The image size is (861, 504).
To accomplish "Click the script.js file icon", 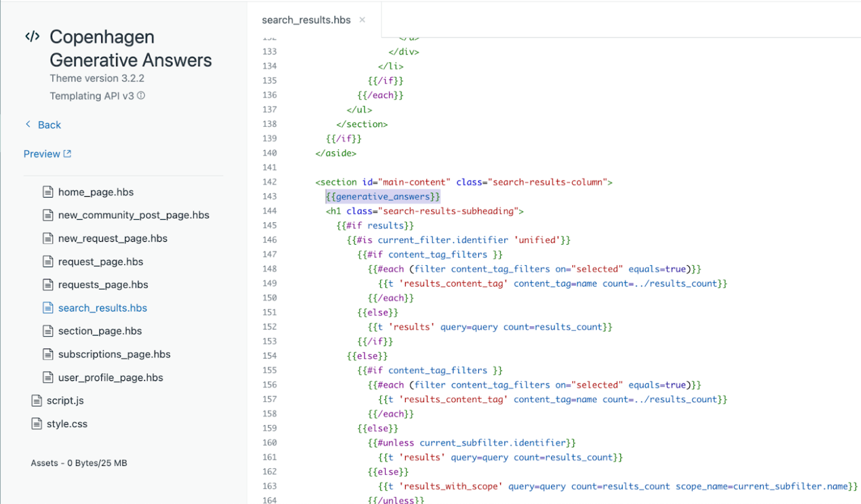I will point(36,400).
